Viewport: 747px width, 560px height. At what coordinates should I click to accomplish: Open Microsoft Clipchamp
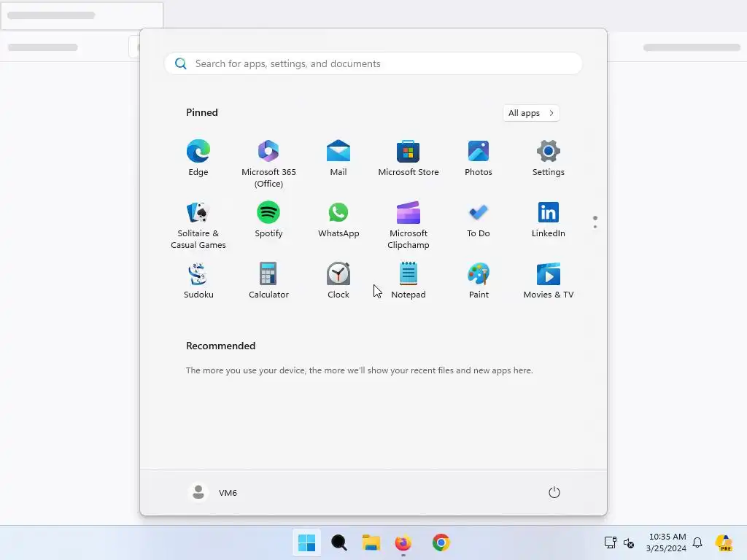tap(409, 225)
